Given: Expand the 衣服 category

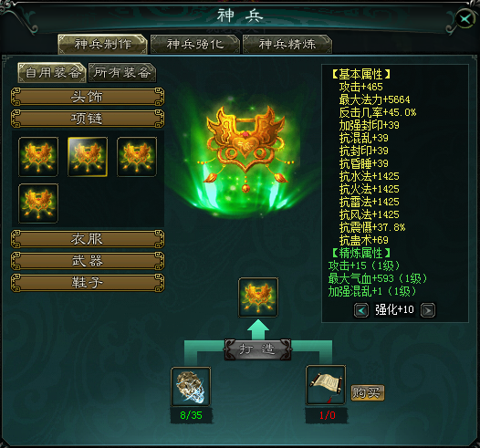Looking at the screenshot, I should [88, 239].
